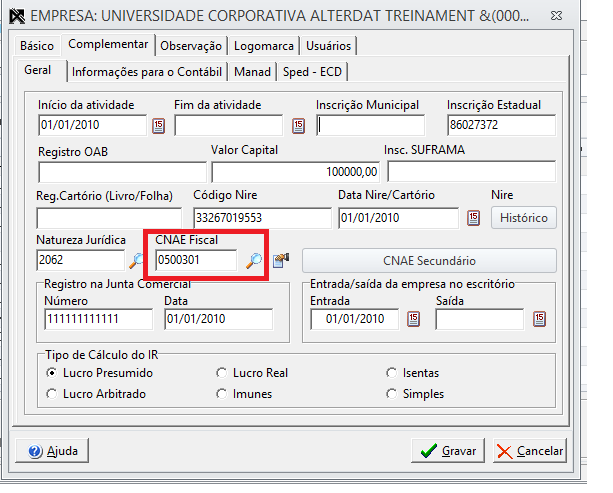
Task: Click the Inscrição Municipal field
Action: (370, 125)
